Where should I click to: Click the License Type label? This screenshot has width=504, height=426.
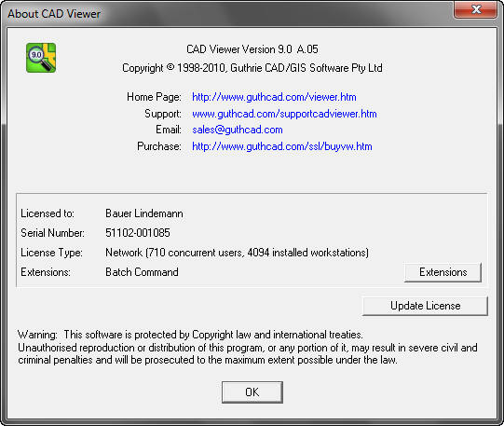tap(51, 253)
